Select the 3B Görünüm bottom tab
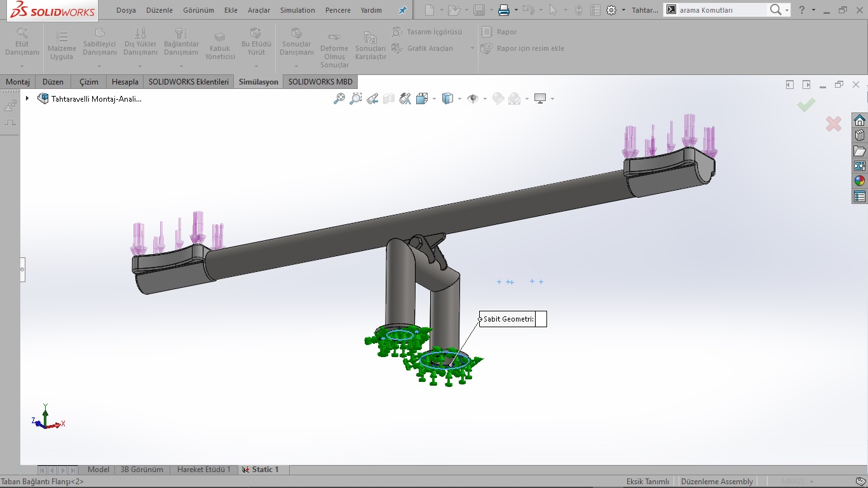868x488 pixels. coord(142,470)
